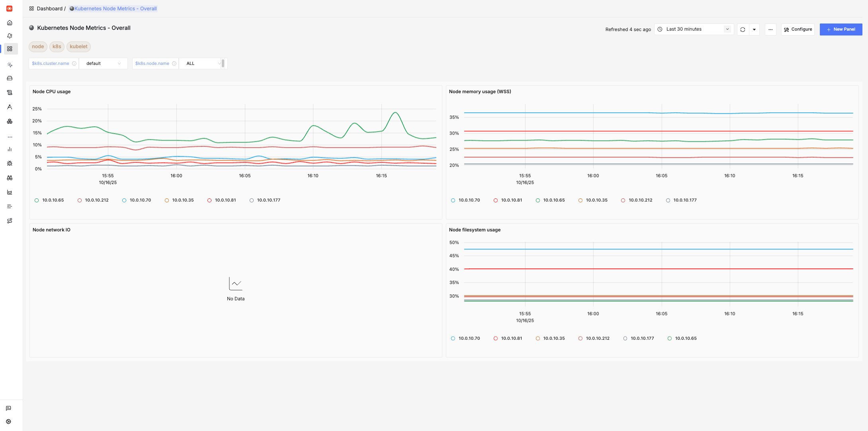
Task: Click the Configure button
Action: coord(798,29)
